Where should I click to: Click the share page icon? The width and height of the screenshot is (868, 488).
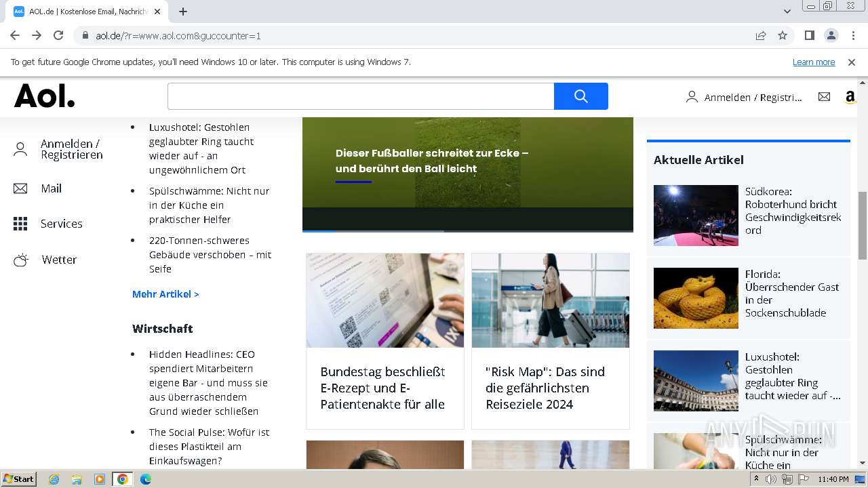pos(761,35)
